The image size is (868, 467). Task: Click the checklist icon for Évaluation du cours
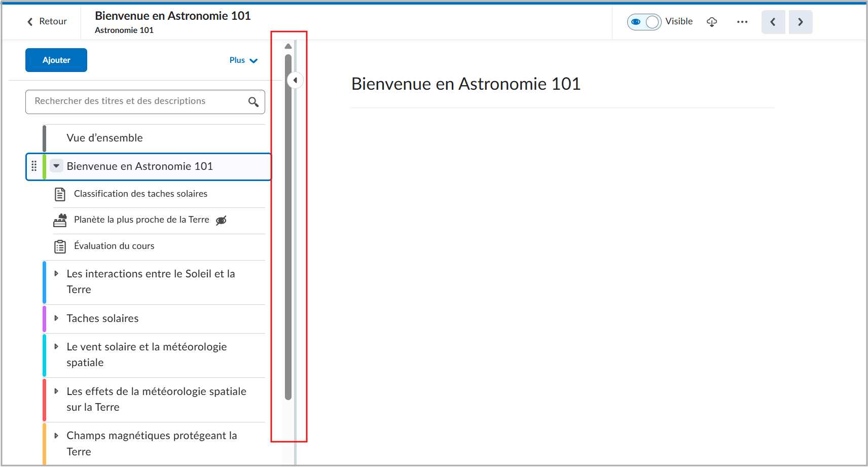(x=60, y=246)
